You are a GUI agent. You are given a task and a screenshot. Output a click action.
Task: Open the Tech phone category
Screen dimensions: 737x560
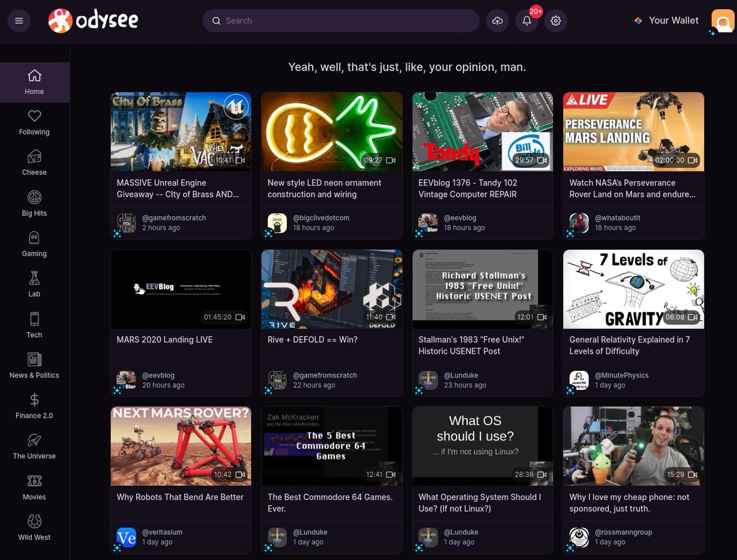point(34,325)
